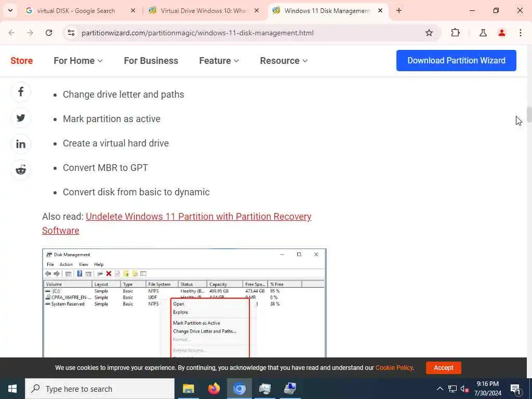Expand the Feature menu
The image size is (532, 399).
click(x=219, y=61)
